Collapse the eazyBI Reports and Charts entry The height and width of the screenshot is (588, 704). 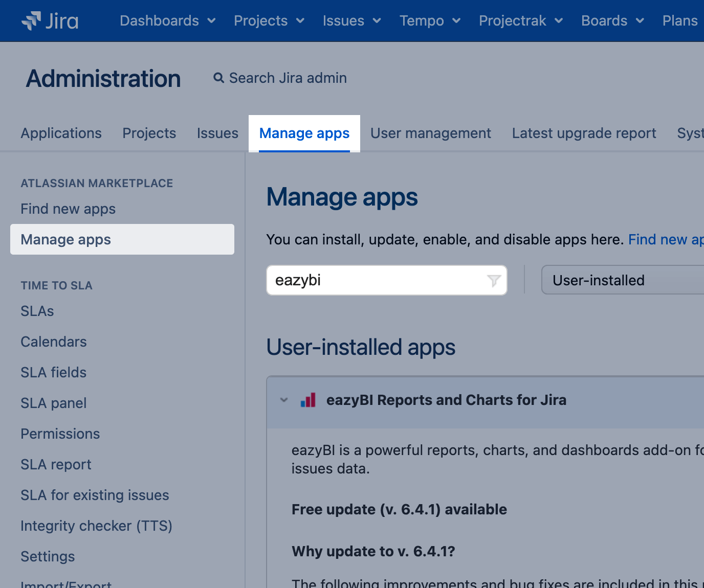tap(284, 400)
